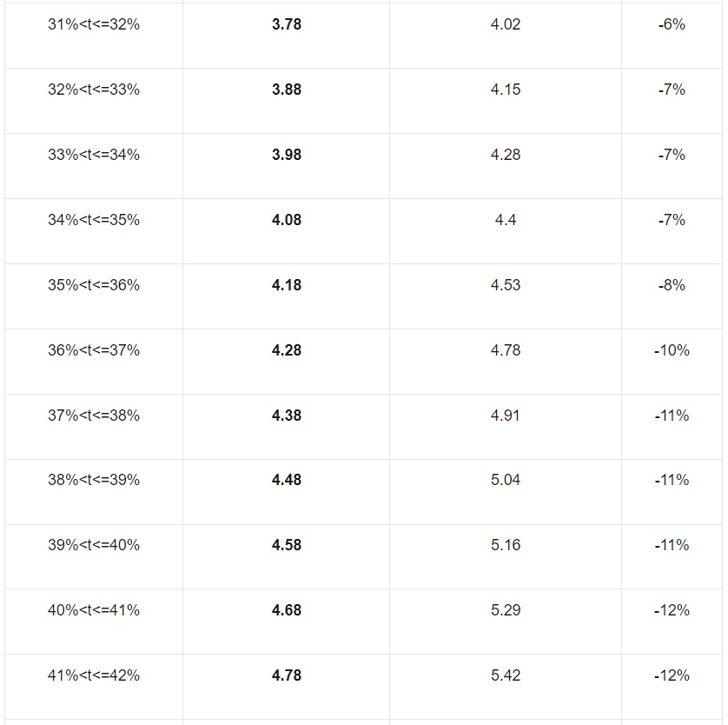Click the -8% difference cell
This screenshot has height=725, width=728.
672,285
